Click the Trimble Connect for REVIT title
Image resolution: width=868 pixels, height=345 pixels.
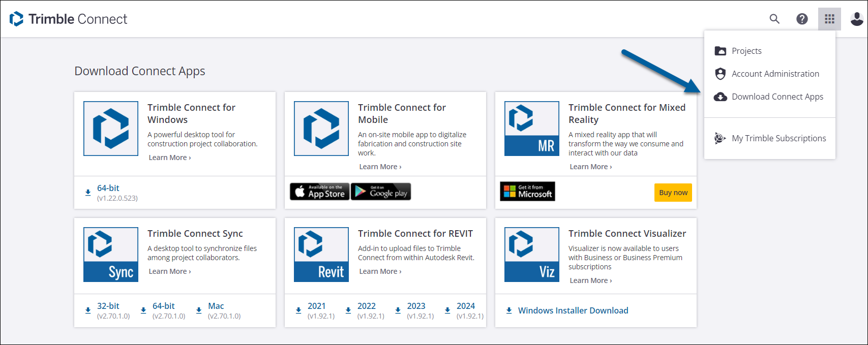(x=415, y=233)
